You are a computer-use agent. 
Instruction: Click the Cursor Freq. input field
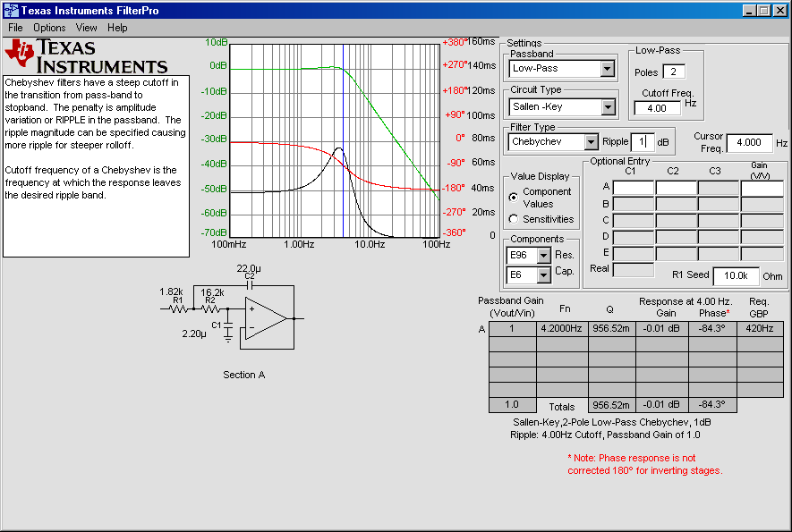coord(750,143)
